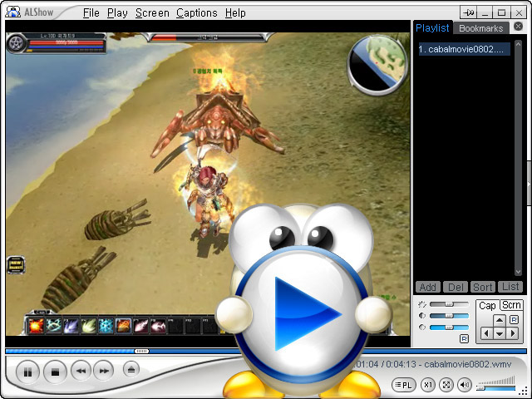Click the X1 zoom size button

pyautogui.click(x=428, y=385)
